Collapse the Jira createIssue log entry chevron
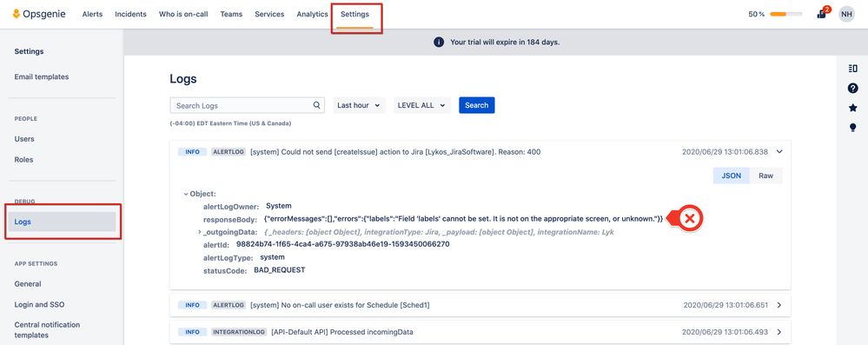The image size is (868, 345). click(779, 151)
